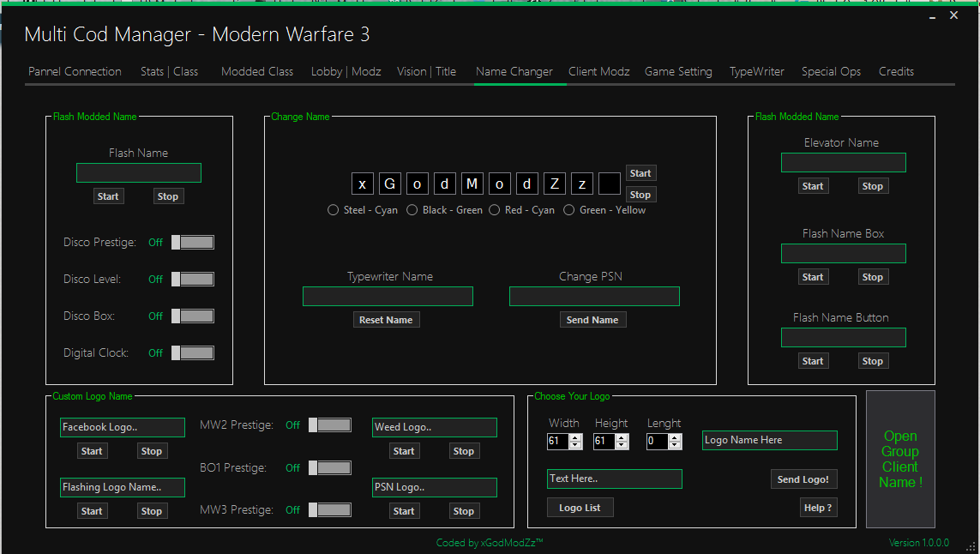The image size is (980, 554).
Task: Click Open Group Client Name button
Action: click(x=900, y=459)
